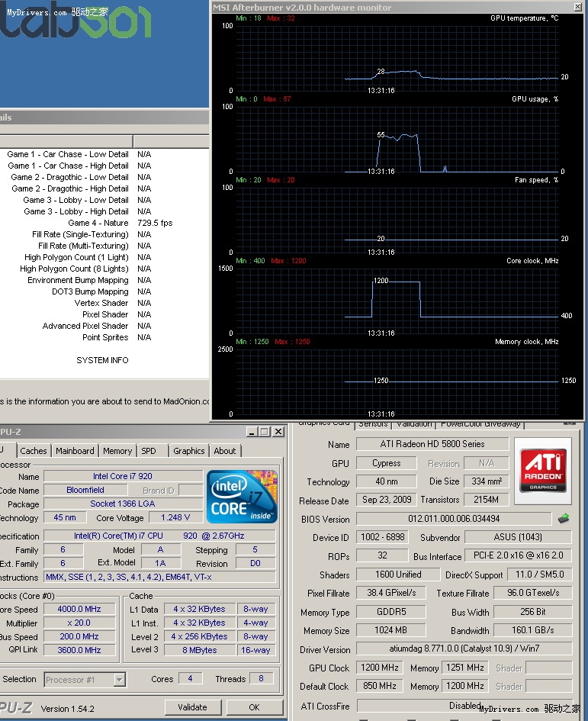Click the ATI Radeon graphics logo
588x721 pixels.
[x=543, y=471]
